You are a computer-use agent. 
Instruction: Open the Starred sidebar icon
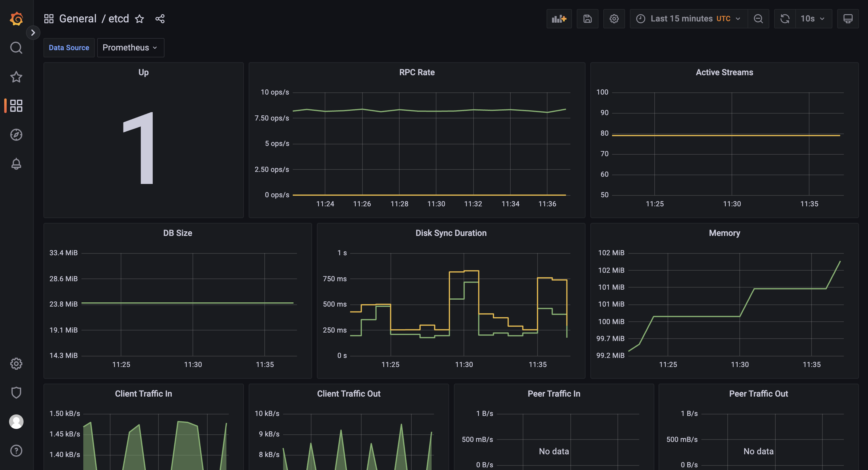click(x=16, y=77)
